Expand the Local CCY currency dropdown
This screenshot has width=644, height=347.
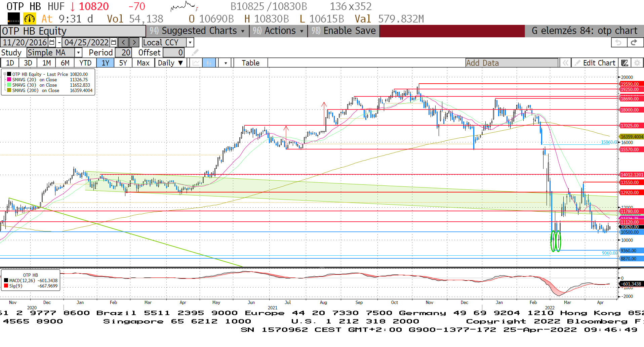point(190,42)
